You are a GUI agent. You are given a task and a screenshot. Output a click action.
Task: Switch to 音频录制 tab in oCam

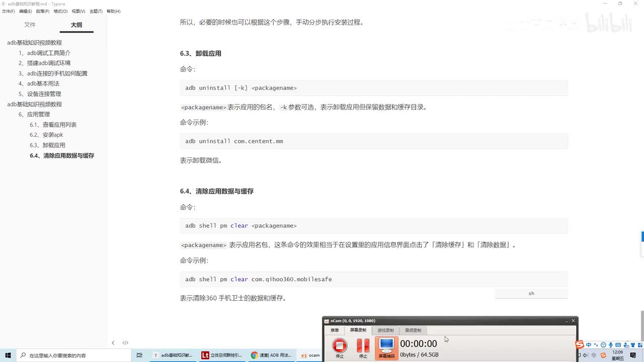pyautogui.click(x=413, y=330)
